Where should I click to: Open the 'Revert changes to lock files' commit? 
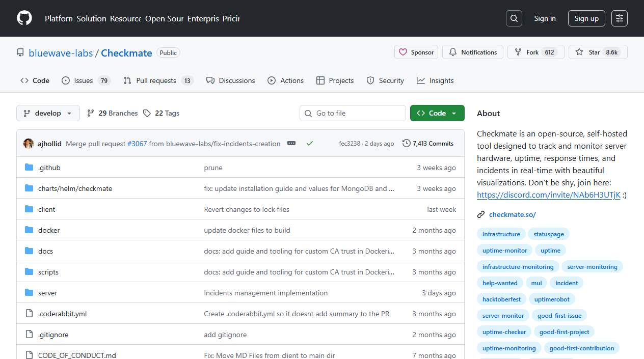click(x=247, y=209)
